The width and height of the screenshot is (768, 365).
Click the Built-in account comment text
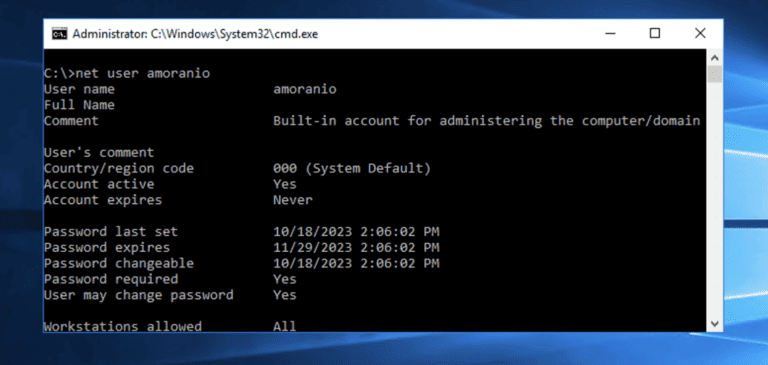(486, 121)
